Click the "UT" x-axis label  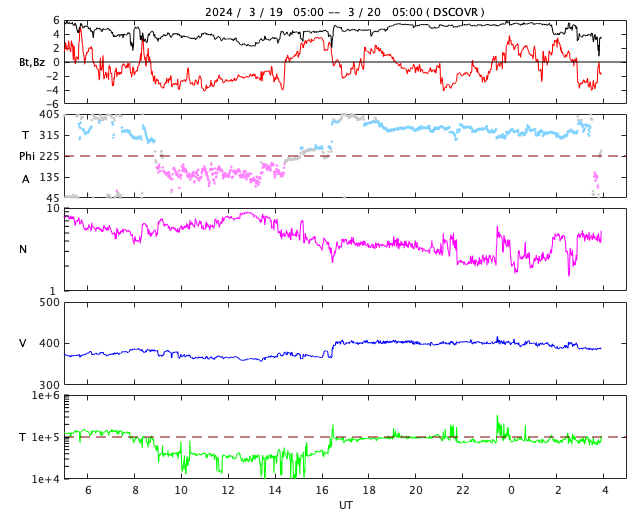346,505
